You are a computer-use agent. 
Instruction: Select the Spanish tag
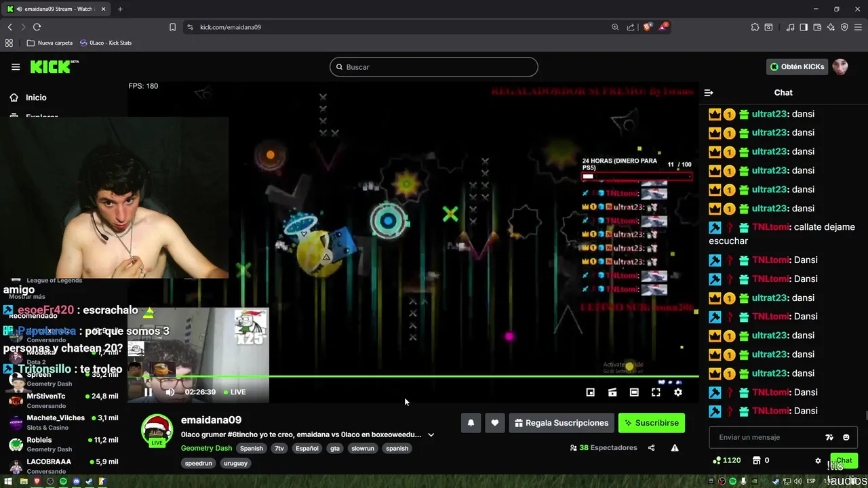coord(251,448)
